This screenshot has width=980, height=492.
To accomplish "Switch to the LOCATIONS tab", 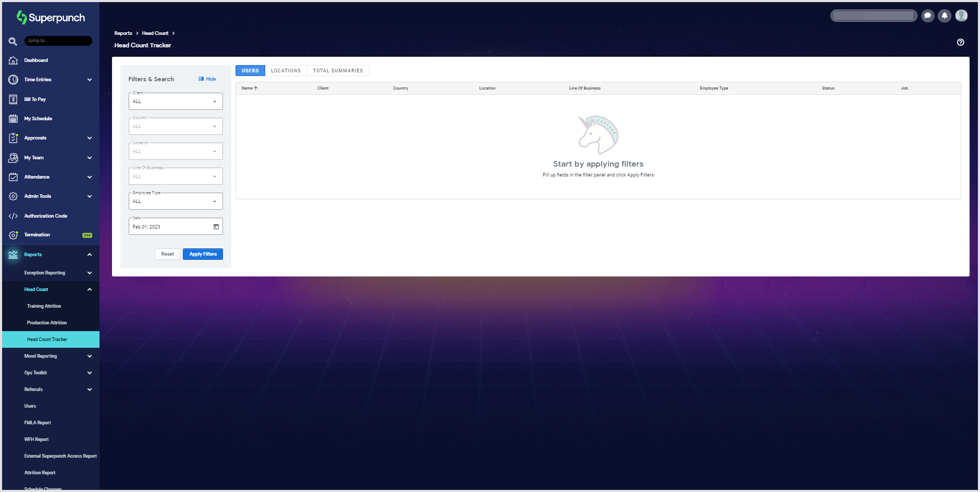I will [x=286, y=70].
